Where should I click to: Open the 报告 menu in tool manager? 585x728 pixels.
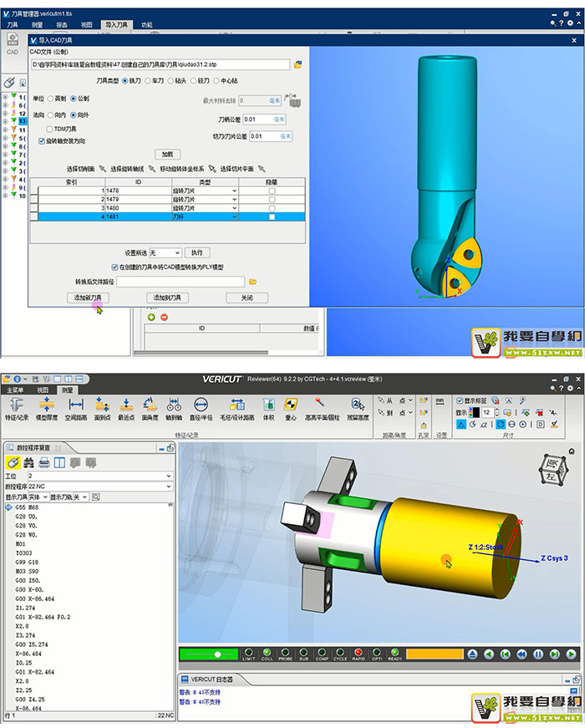[x=62, y=24]
